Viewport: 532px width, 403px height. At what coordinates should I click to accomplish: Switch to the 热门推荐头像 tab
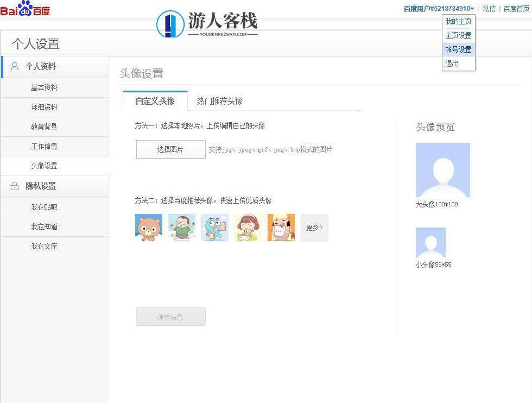click(x=219, y=101)
